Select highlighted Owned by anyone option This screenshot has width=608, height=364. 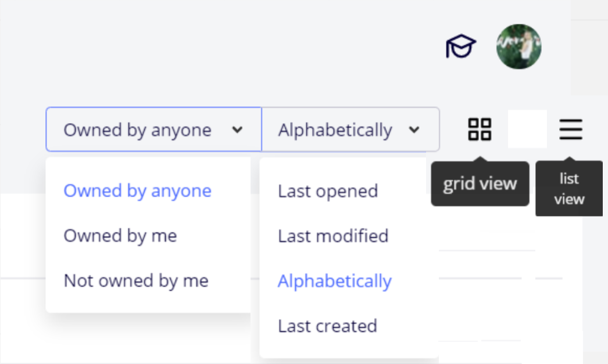(138, 191)
